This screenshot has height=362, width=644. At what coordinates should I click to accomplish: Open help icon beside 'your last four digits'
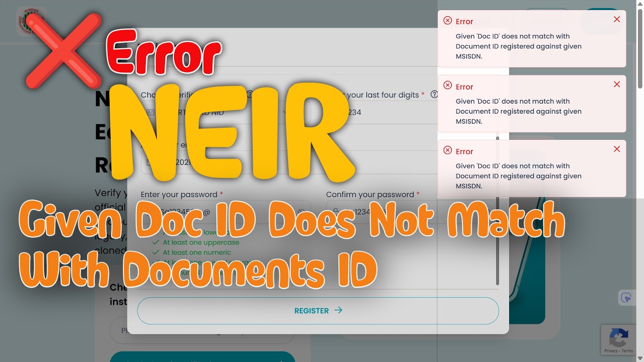(434, 95)
